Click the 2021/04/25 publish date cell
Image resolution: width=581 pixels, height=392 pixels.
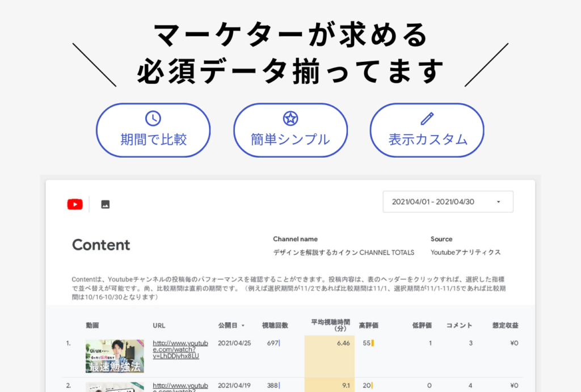point(234,343)
